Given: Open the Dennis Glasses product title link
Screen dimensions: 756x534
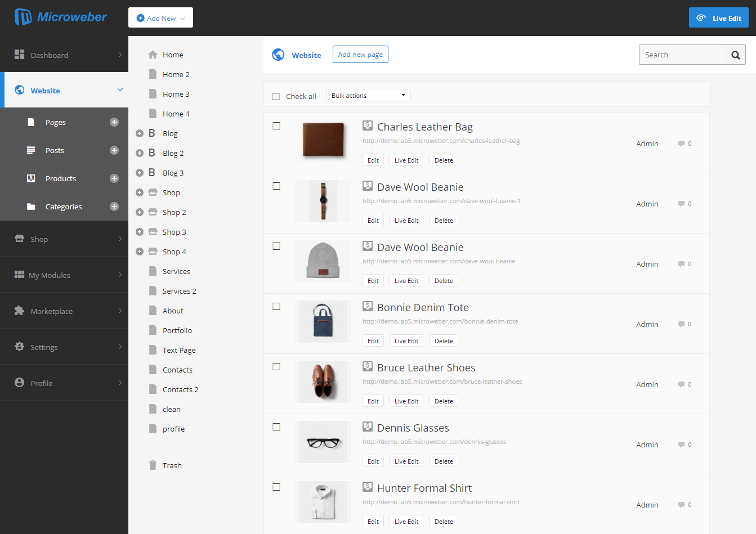Looking at the screenshot, I should (413, 428).
